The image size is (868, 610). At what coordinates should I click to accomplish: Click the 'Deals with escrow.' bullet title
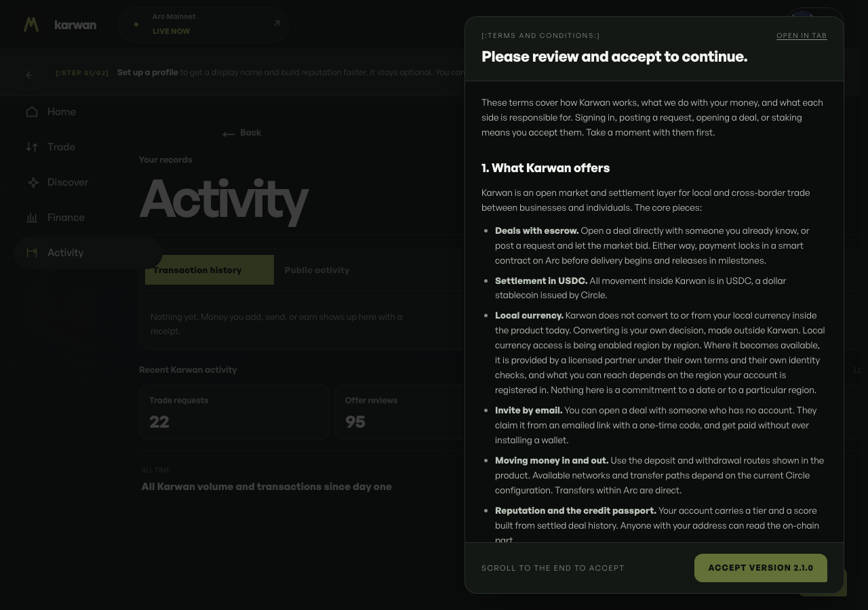pyautogui.click(x=537, y=230)
